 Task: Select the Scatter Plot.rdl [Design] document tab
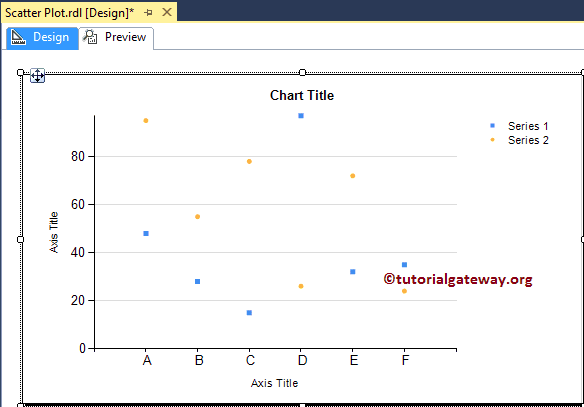pos(89,13)
